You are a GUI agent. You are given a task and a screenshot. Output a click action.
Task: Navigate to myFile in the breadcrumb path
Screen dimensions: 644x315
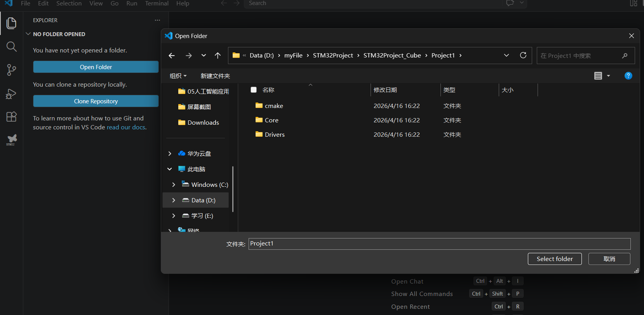pos(293,55)
